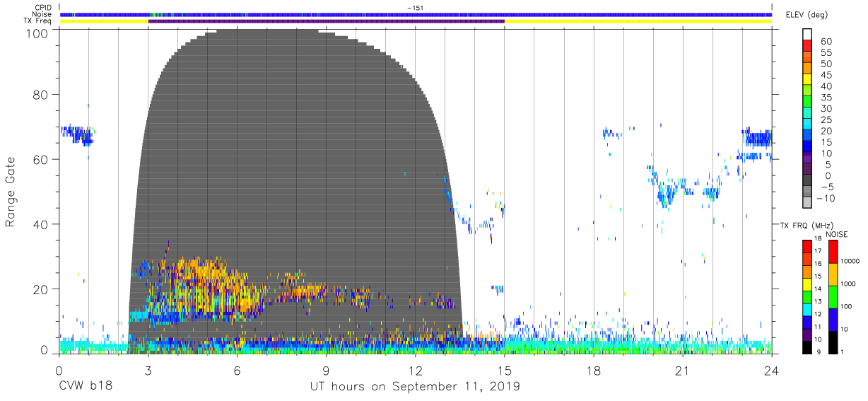Pick the white top segment of ELEV colorbar
This screenshot has height=401, width=868.
click(x=807, y=35)
